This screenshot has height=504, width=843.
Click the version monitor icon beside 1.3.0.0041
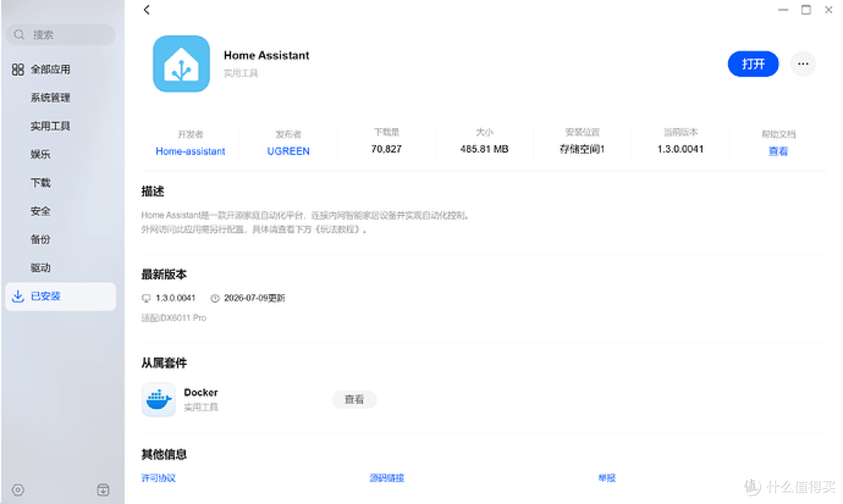point(146,298)
